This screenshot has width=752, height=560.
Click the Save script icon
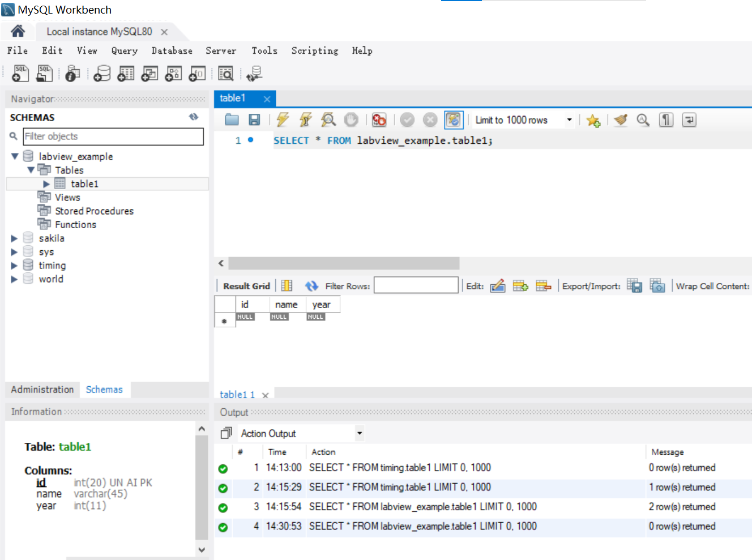254,119
